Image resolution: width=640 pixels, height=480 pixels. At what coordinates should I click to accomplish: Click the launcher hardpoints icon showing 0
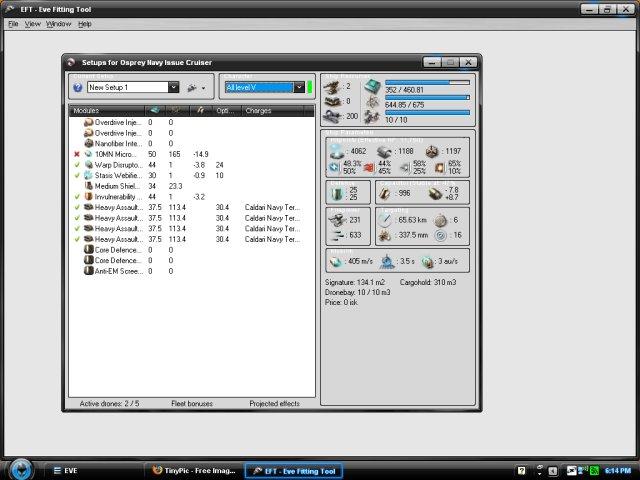pyautogui.click(x=333, y=101)
